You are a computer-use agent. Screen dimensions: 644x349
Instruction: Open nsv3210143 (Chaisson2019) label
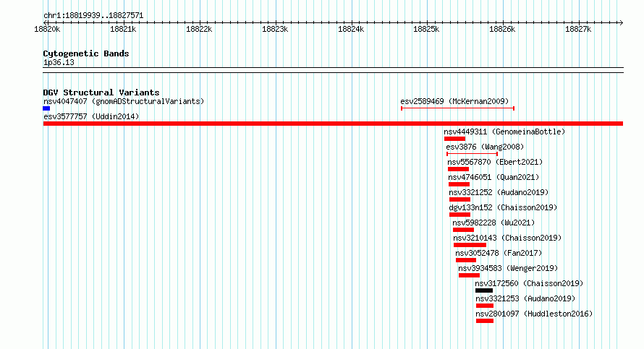tap(507, 238)
